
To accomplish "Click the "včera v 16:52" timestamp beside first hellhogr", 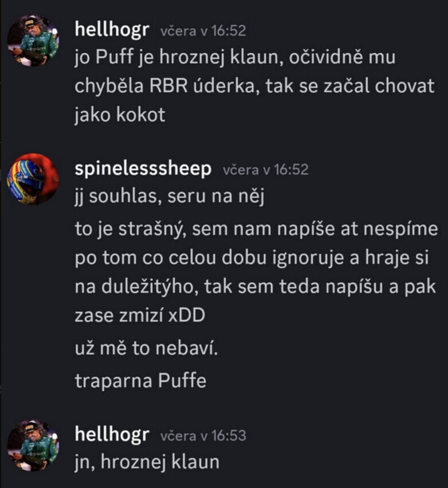I will coord(203,32).
